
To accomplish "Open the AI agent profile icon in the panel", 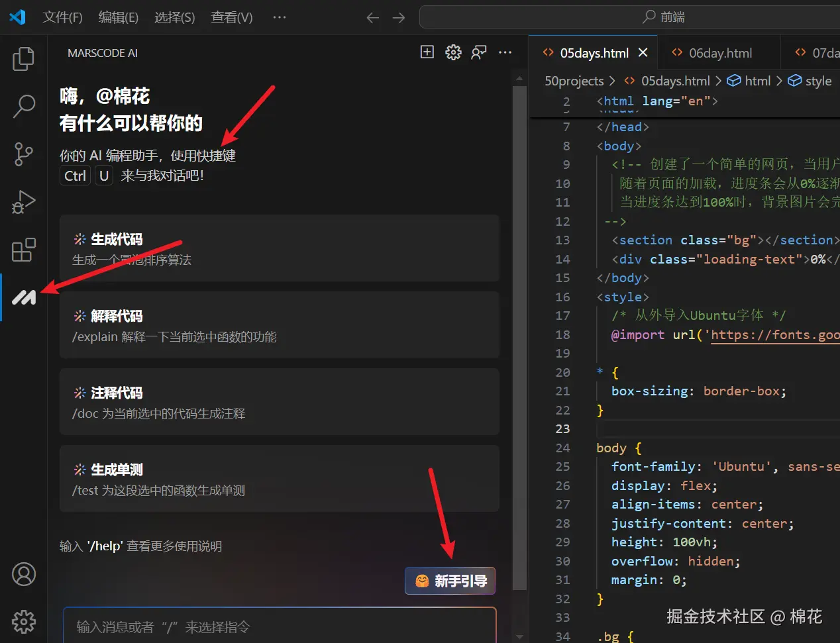I will pyautogui.click(x=479, y=52).
